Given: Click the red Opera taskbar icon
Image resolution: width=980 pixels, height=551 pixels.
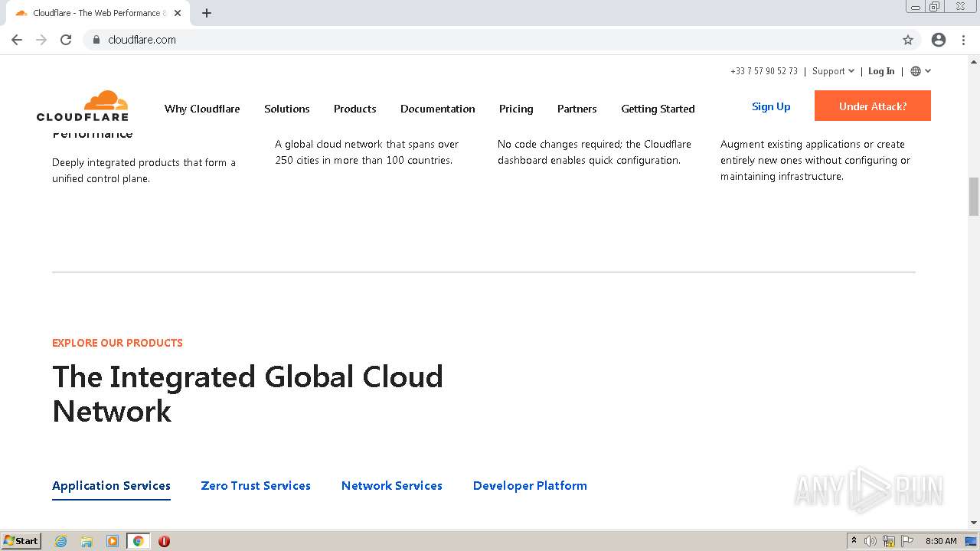Looking at the screenshot, I should click(164, 541).
